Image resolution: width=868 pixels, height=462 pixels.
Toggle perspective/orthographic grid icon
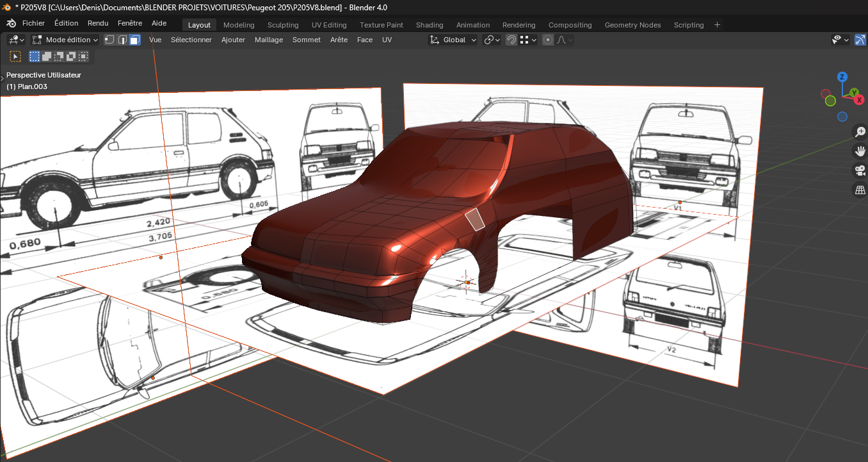pos(860,190)
